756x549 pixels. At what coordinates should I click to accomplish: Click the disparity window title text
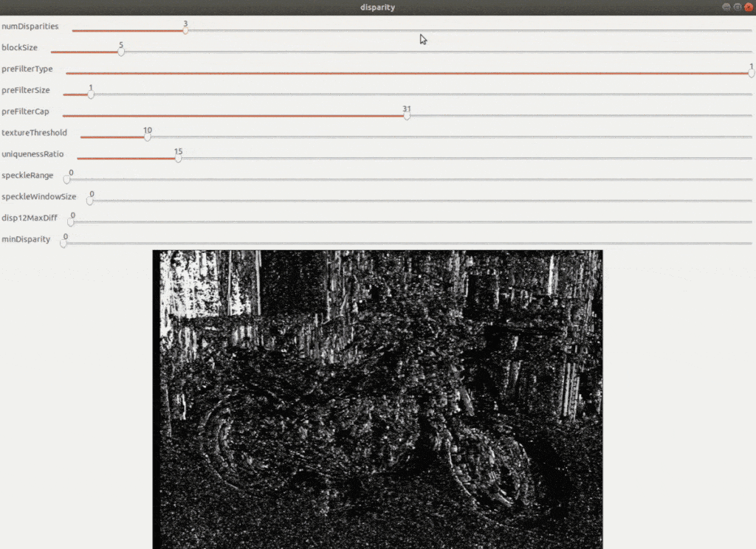pos(377,7)
